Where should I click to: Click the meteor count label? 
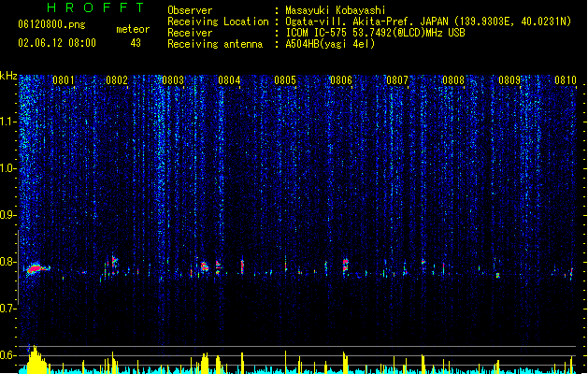pos(133,29)
